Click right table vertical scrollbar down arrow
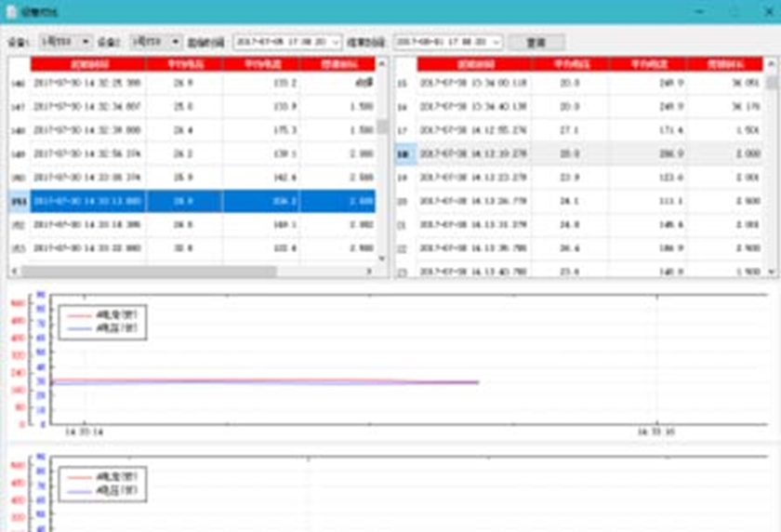This screenshot has height=532, width=781. pyautogui.click(x=772, y=272)
